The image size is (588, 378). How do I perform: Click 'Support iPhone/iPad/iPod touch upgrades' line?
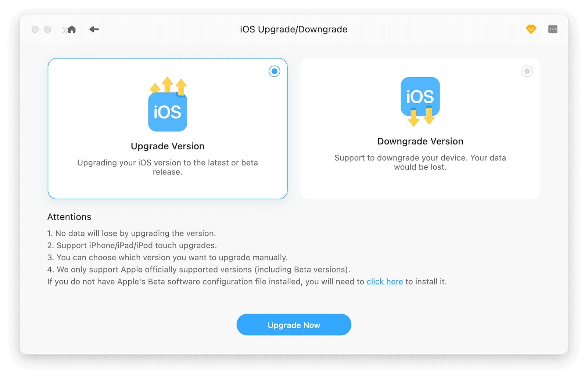pos(132,246)
